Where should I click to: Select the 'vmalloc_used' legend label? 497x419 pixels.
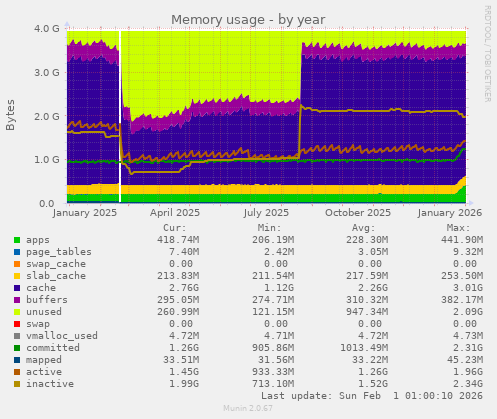tap(62, 336)
